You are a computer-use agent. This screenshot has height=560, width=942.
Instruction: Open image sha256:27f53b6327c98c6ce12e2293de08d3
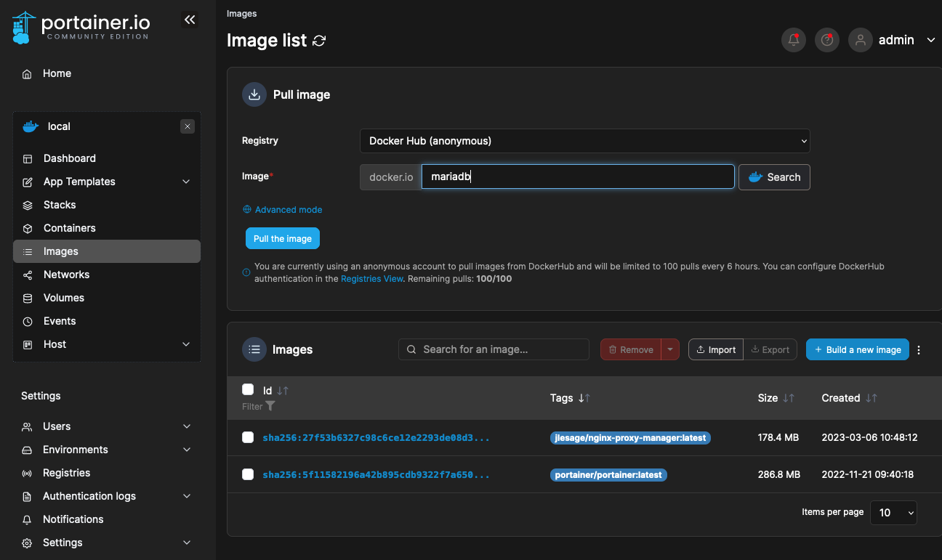(x=376, y=438)
